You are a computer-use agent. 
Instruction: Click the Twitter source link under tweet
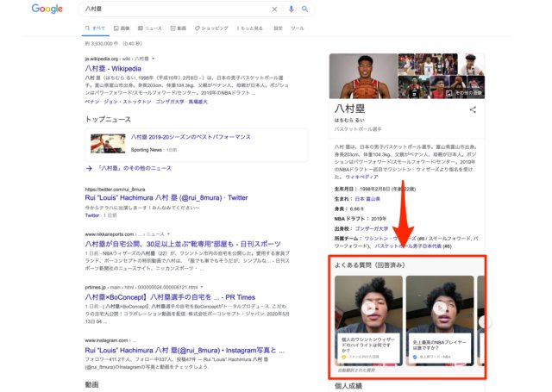tap(92, 215)
